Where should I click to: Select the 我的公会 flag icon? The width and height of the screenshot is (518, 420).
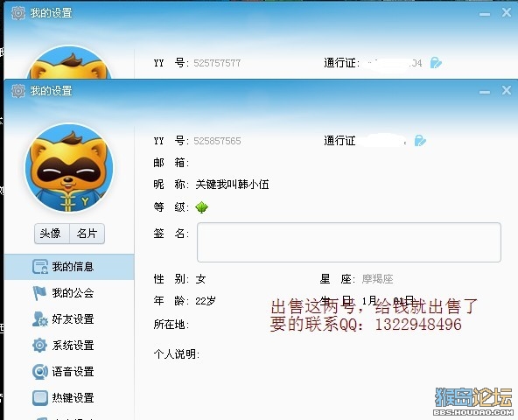(39, 293)
